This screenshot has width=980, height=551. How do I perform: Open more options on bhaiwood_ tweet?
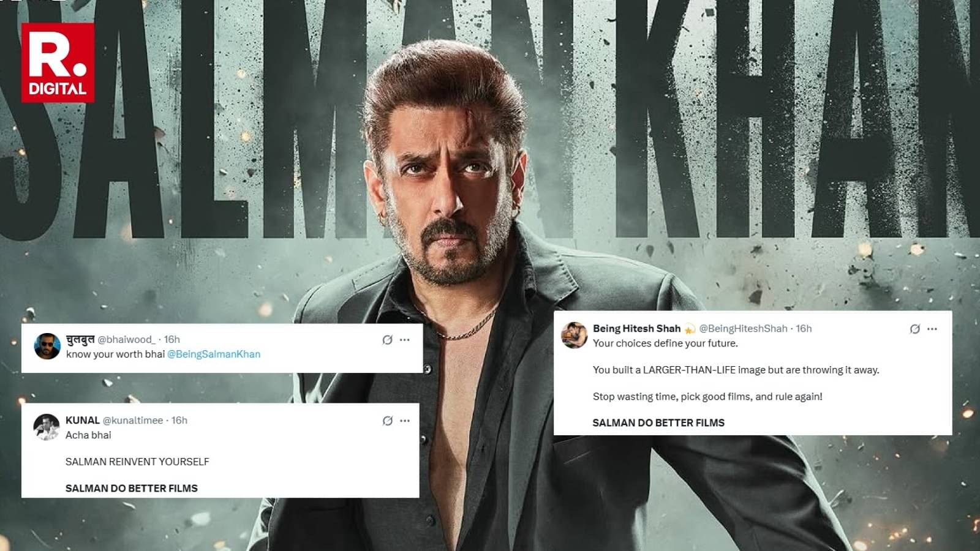click(x=405, y=340)
